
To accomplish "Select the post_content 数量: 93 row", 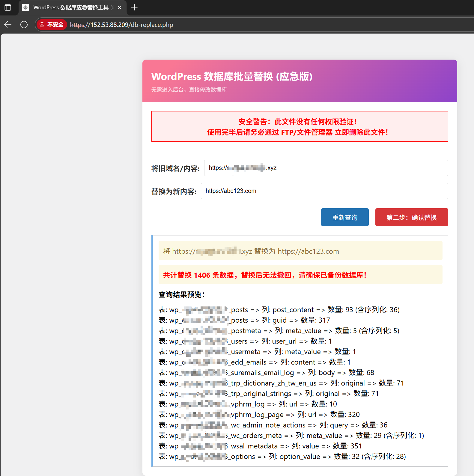I will click(279, 310).
